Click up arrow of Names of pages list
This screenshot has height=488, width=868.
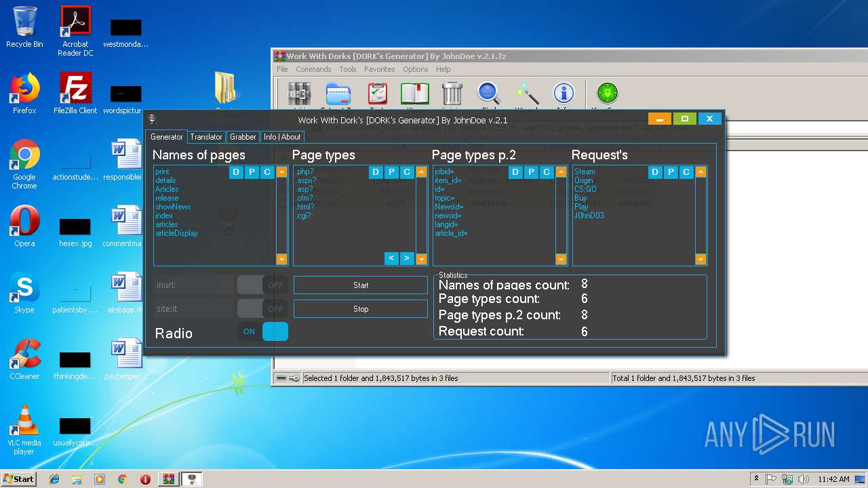pyautogui.click(x=281, y=172)
